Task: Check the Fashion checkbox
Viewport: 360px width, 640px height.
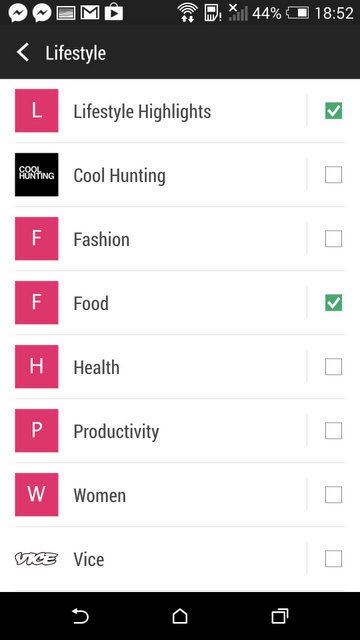Action: pos(333,239)
